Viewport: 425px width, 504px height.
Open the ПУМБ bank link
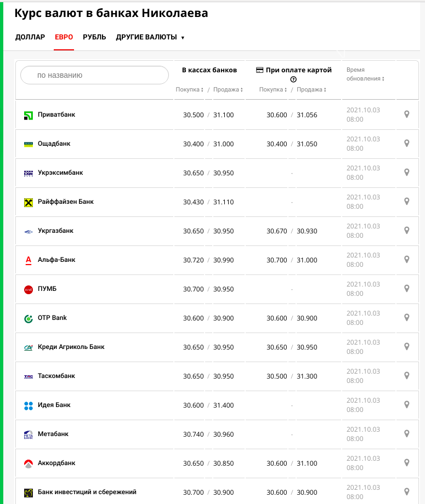pyautogui.click(x=47, y=289)
